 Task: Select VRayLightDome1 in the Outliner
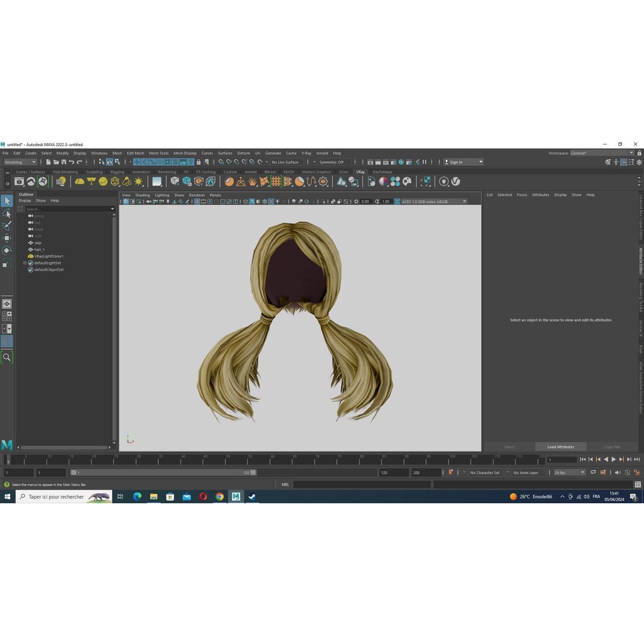(x=48, y=256)
